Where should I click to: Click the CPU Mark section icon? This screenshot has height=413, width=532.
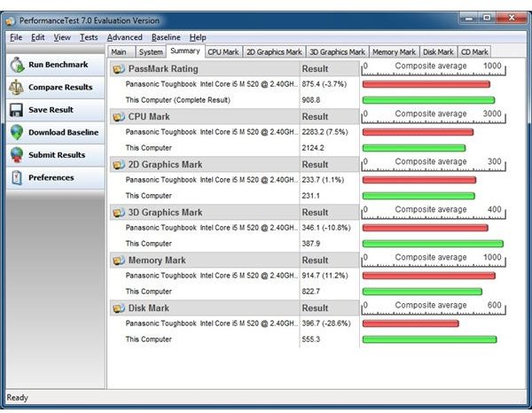(x=119, y=117)
